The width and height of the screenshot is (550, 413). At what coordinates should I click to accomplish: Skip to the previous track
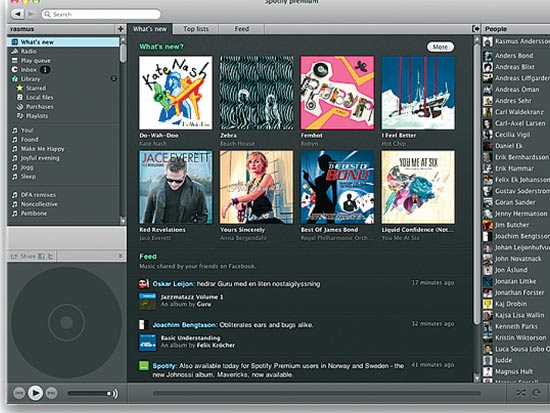coord(19,393)
